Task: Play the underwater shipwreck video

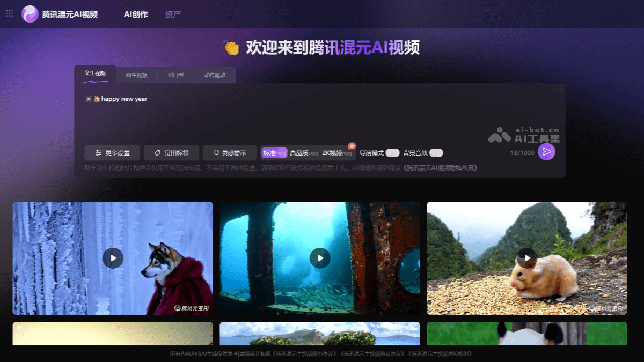Action: [320, 258]
